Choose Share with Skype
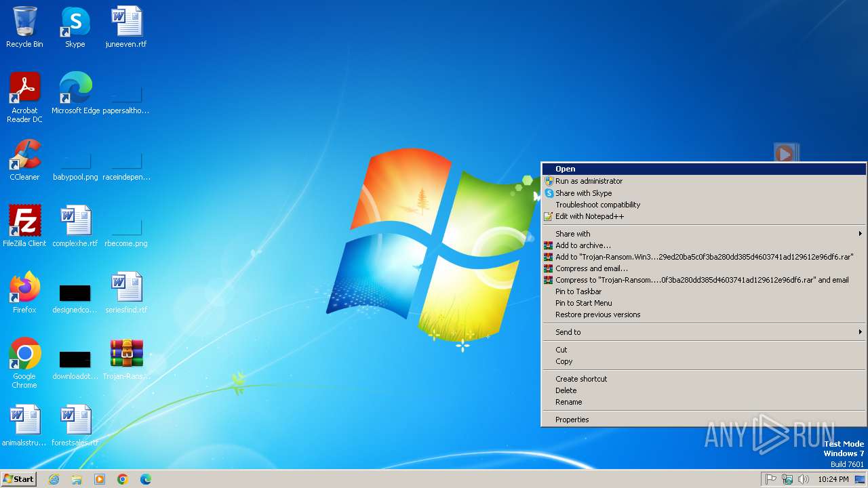Image resolution: width=868 pixels, height=488 pixels. click(x=703, y=193)
